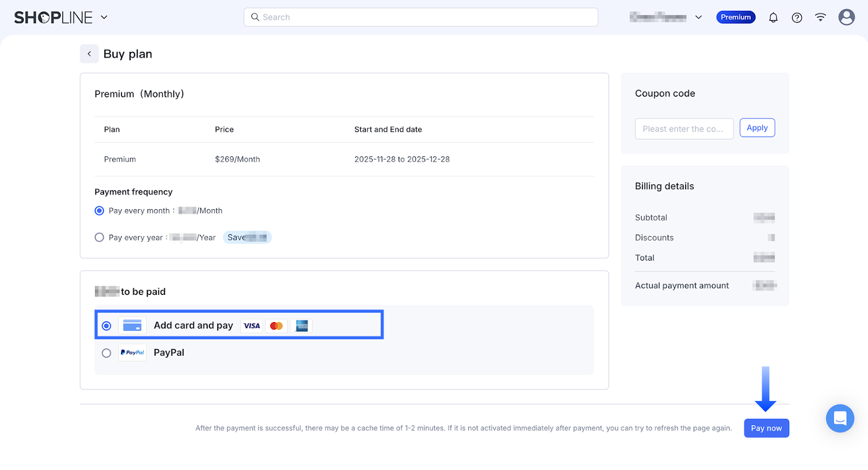The height and width of the screenshot is (470, 868).
Task: Click the '2025-11-28 to 2025-12-28' date cell
Action: point(402,159)
